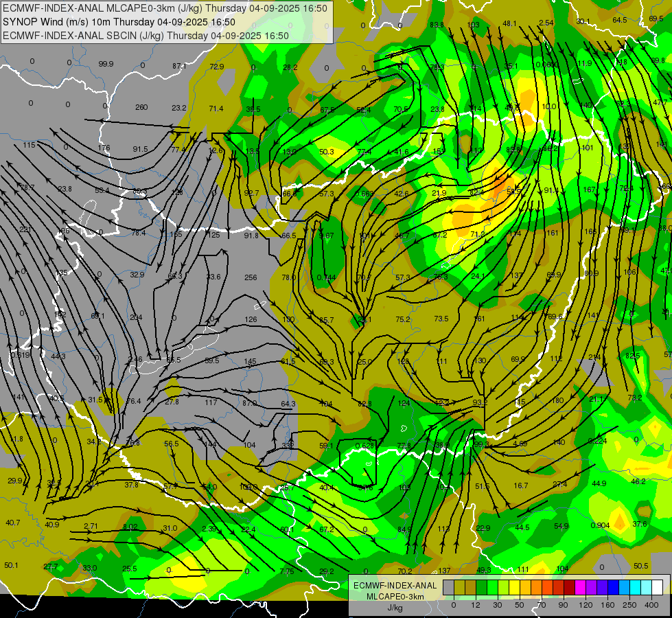Click the map value 48.1
The image size is (672, 618).
(x=509, y=23)
